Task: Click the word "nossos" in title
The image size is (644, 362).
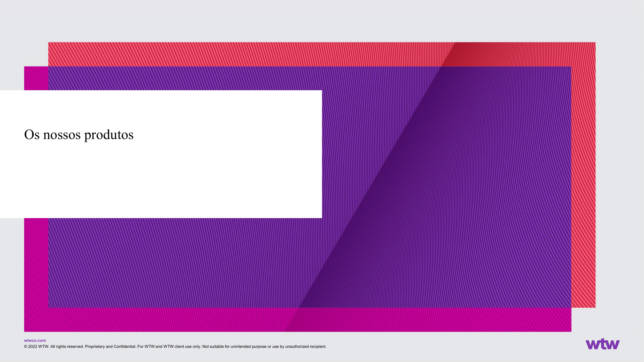Action: pyautogui.click(x=62, y=135)
